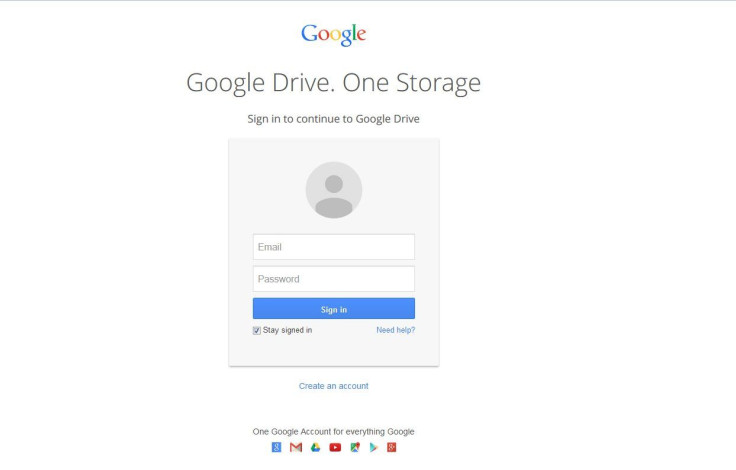Open the YouTube icon in footer

click(335, 447)
